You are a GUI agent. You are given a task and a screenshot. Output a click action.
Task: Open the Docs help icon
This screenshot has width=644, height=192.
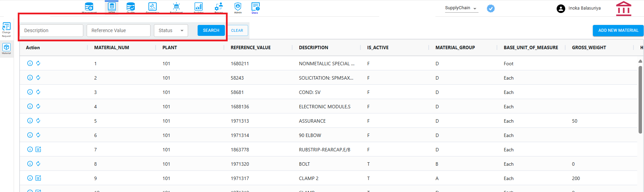[x=255, y=7]
